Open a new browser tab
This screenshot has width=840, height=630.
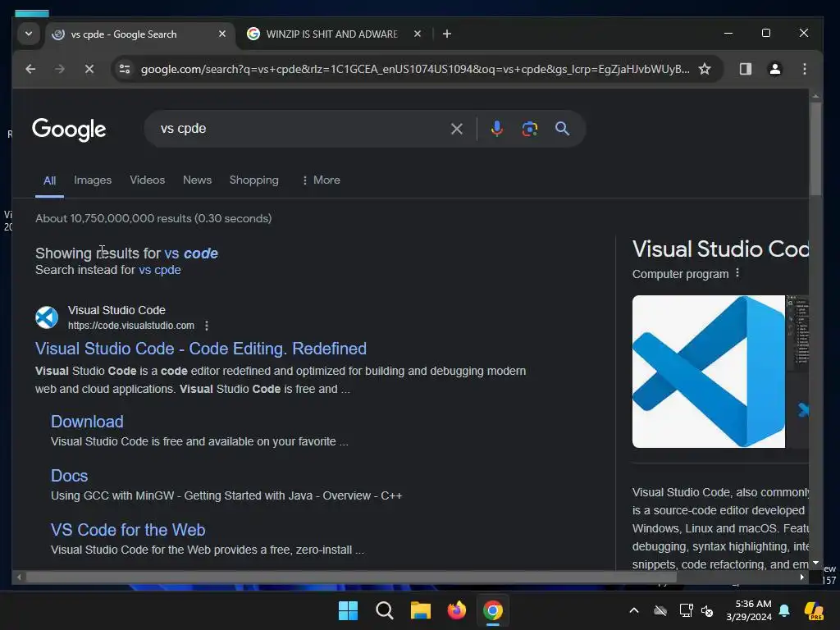click(447, 34)
